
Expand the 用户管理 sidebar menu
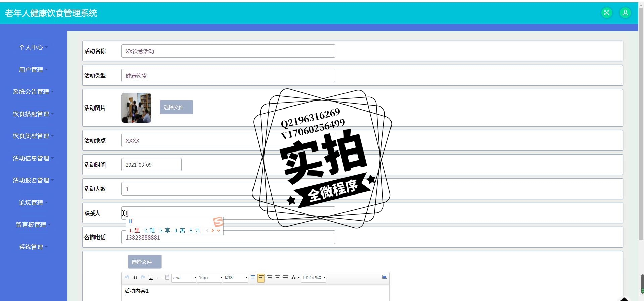33,70
